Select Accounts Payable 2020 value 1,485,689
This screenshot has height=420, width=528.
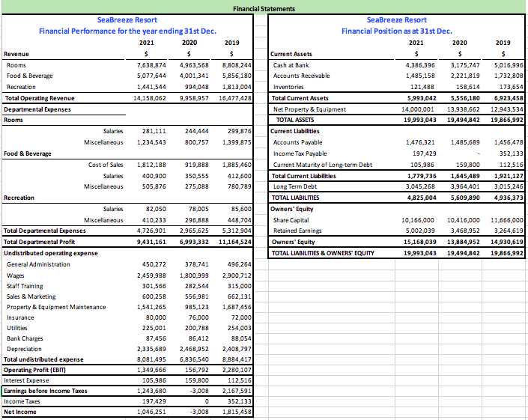click(x=465, y=142)
